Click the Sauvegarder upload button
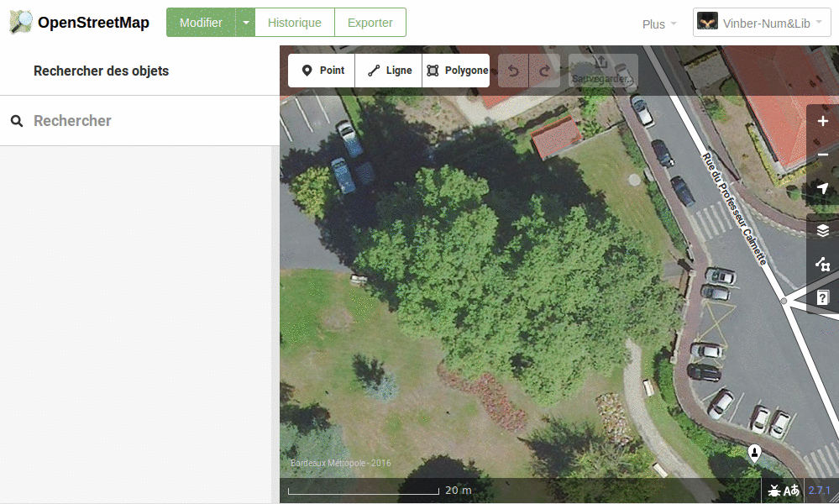 click(x=603, y=71)
